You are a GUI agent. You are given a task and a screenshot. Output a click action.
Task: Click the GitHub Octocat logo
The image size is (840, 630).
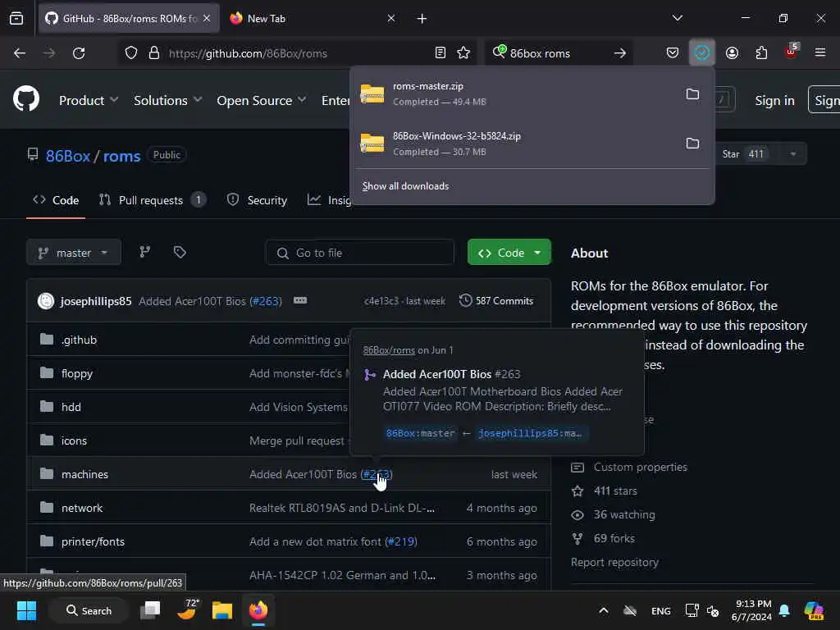[26, 99]
